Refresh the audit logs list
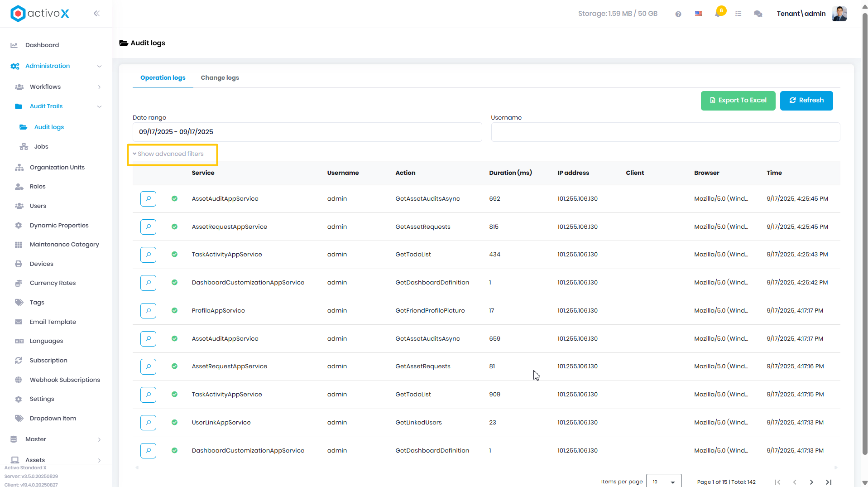The width and height of the screenshot is (868, 487). click(806, 101)
